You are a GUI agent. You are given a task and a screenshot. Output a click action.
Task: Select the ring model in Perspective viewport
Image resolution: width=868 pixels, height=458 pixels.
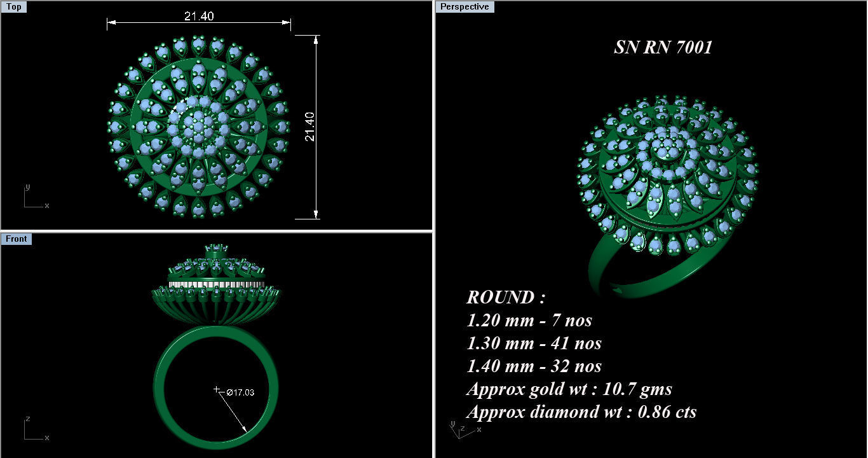[667, 196]
